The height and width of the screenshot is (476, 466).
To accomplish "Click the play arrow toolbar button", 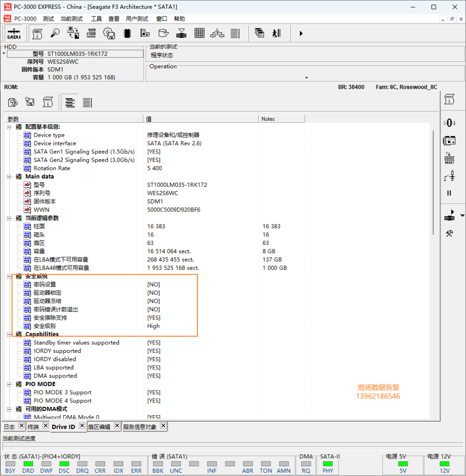I will tap(301, 33).
